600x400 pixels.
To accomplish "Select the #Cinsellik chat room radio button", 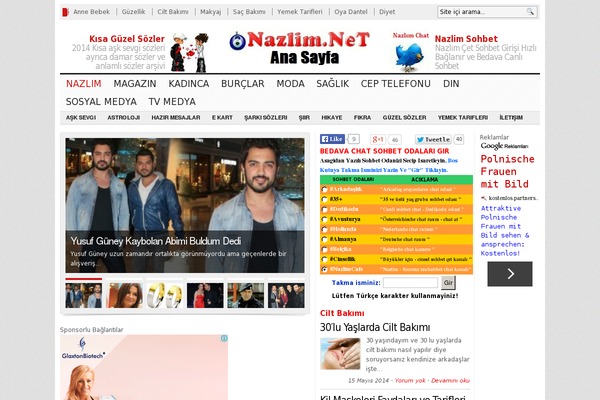I will click(x=324, y=259).
